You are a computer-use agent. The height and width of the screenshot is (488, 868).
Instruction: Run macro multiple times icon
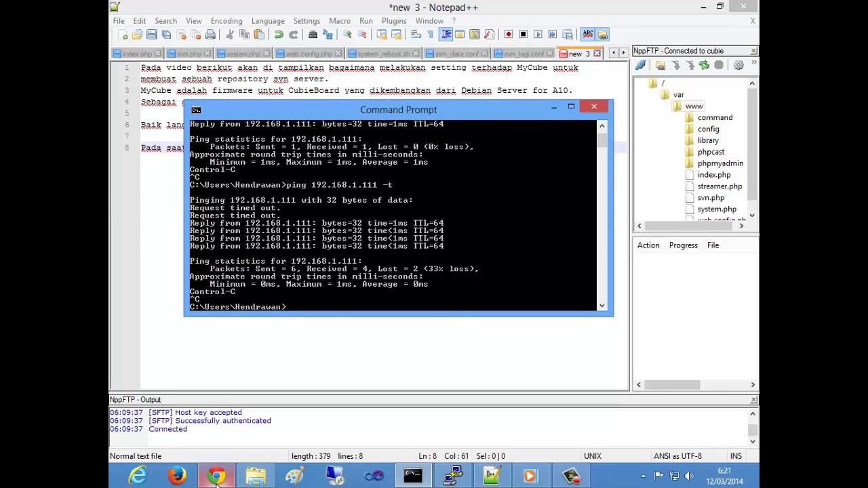[x=553, y=35]
